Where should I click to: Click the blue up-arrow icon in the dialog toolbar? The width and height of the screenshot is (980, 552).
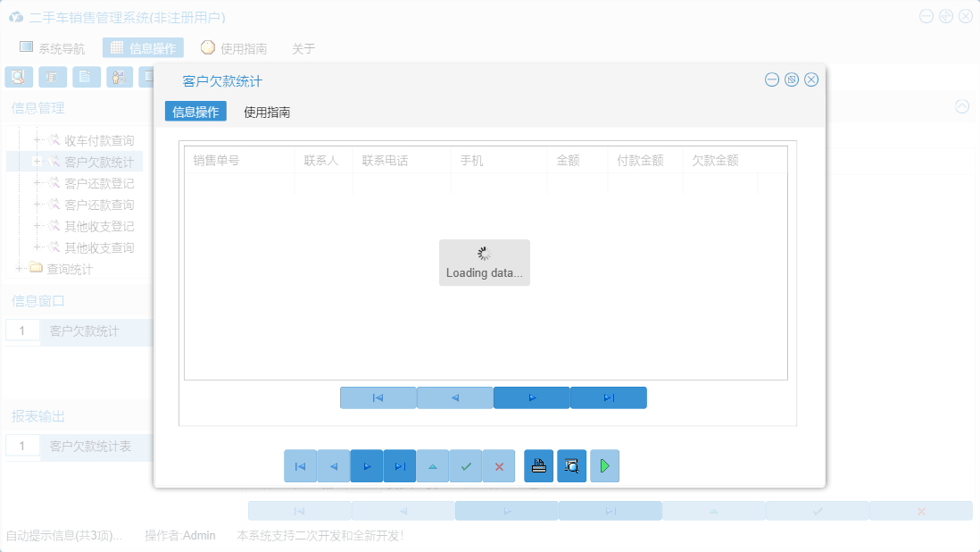pyautogui.click(x=433, y=465)
